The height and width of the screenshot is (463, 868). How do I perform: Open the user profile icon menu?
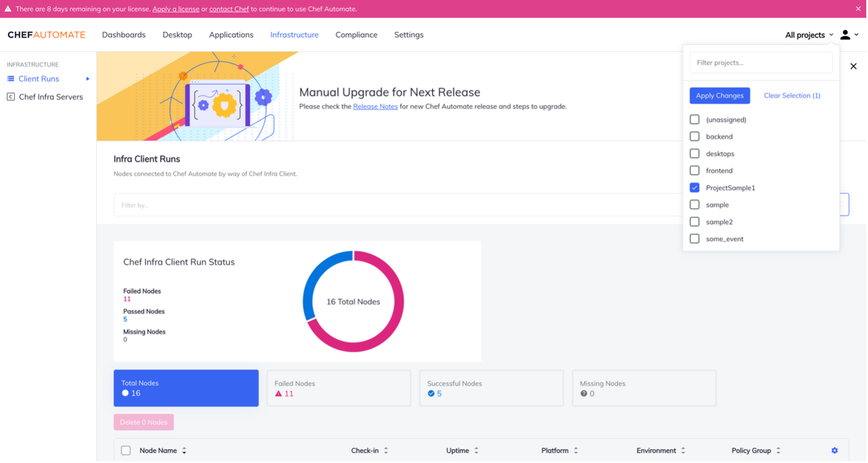pos(845,34)
